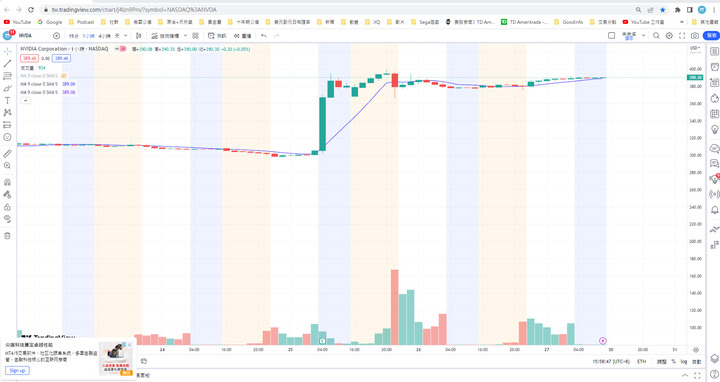Image resolution: width=720 pixels, height=382 pixels.
Task: Click the trash remove drawings icon
Action: [7, 236]
